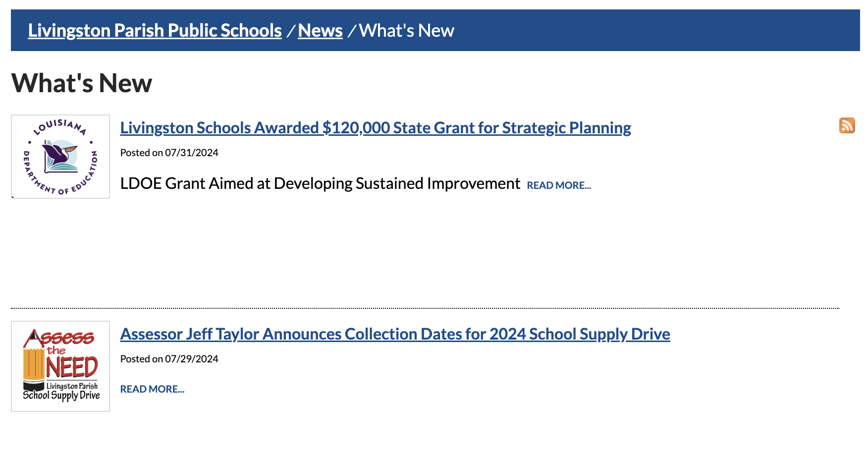Open the 2024 School Supply Drive headline
This screenshot has width=868, height=464.
395,334
